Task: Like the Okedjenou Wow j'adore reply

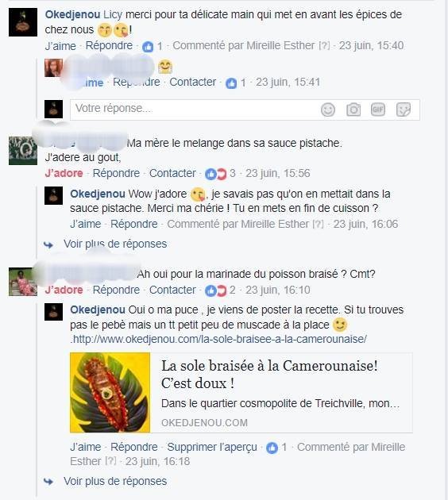Action: (x=86, y=224)
